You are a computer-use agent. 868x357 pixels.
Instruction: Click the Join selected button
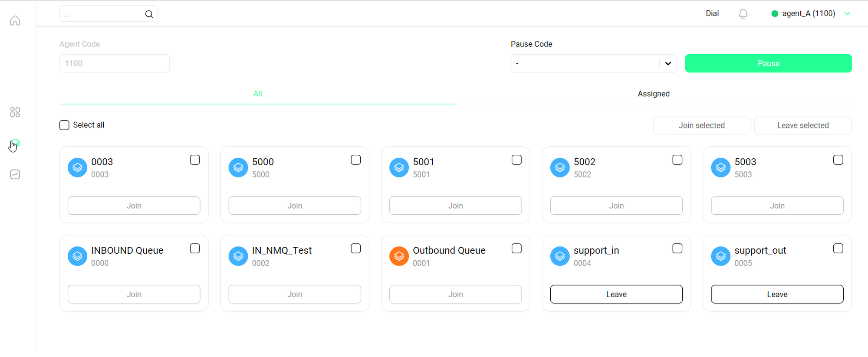click(x=701, y=125)
